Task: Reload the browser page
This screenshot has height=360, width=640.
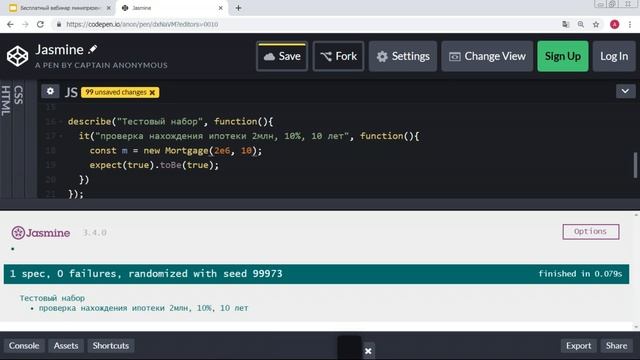Action: (x=40, y=24)
